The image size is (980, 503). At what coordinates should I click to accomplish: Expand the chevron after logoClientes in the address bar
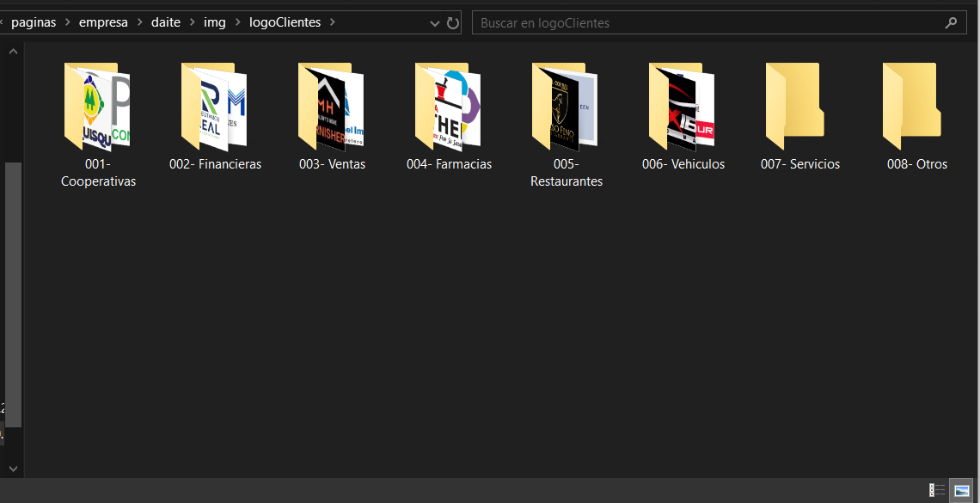tap(332, 22)
